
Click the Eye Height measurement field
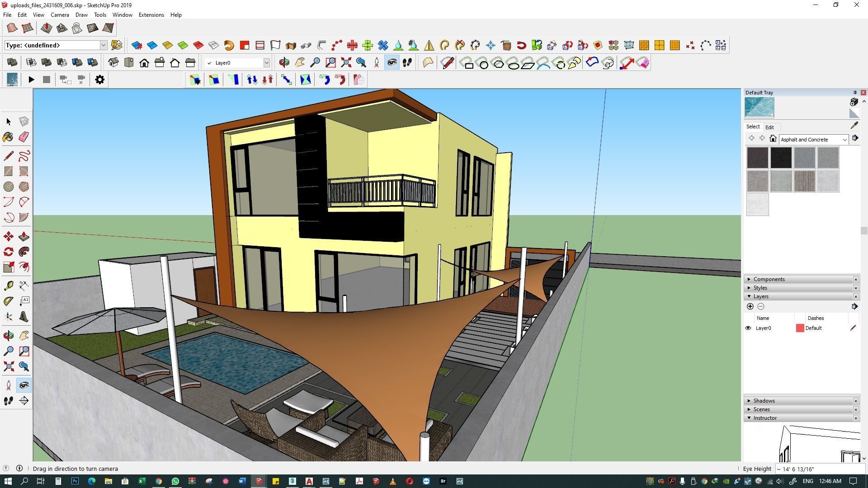817,469
